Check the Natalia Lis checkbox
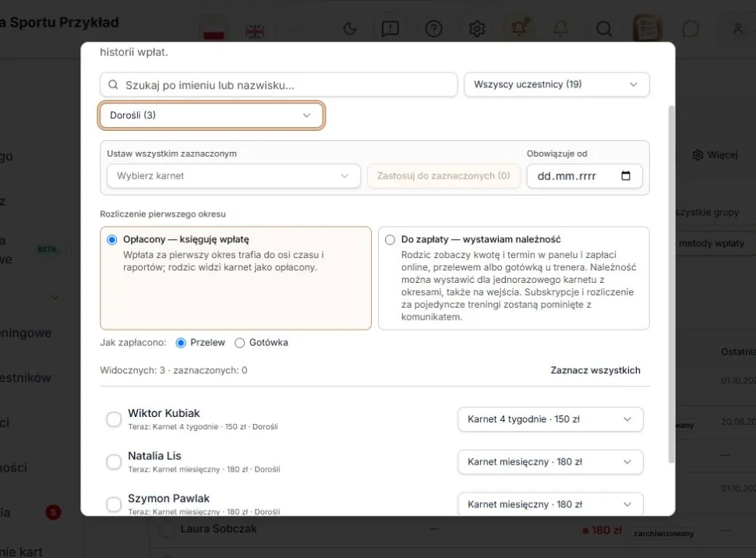This screenshot has height=558, width=756. pos(114,461)
